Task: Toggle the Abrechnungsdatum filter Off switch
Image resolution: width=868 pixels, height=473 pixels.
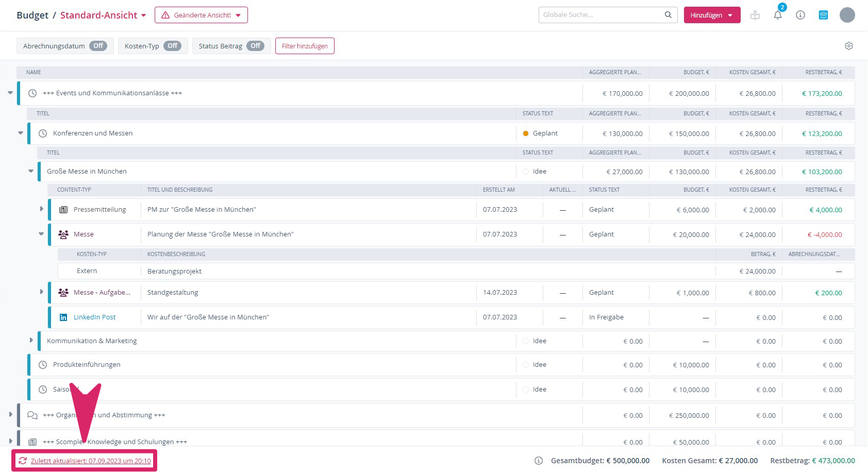Action: coord(98,46)
